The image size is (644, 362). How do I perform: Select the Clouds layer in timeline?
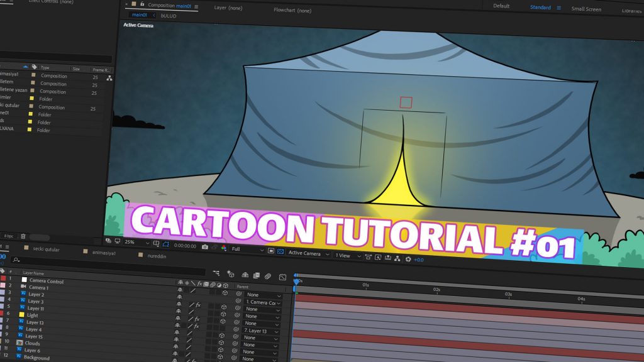coord(32,343)
